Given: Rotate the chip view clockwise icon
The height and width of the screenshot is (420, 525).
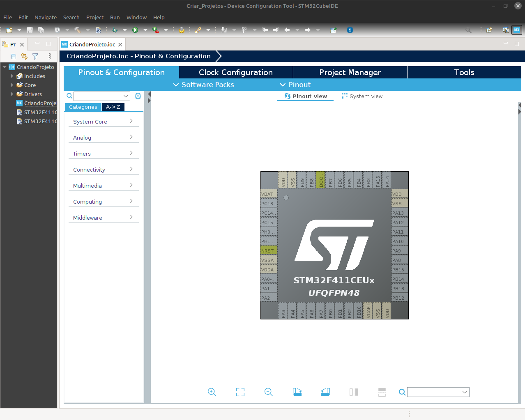Looking at the screenshot, I should (297, 392).
